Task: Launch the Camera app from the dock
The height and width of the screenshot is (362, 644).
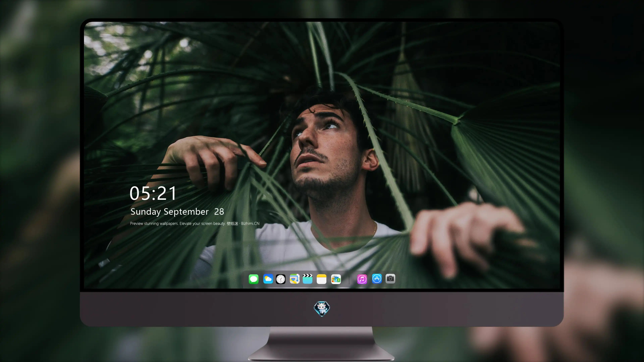Action: [x=390, y=279]
